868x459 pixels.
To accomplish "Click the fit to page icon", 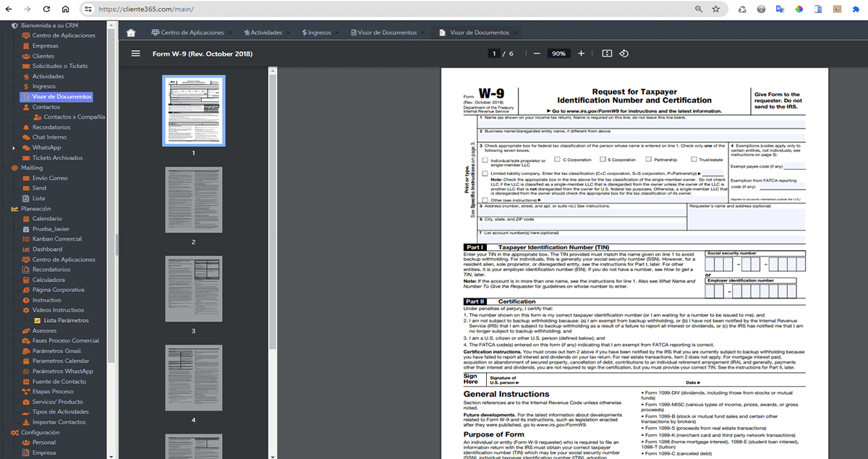I will pos(607,53).
